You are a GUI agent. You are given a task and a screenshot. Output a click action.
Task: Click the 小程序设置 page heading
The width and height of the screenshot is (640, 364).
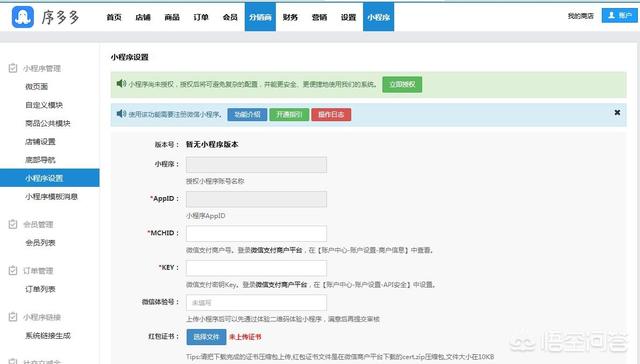click(x=129, y=57)
